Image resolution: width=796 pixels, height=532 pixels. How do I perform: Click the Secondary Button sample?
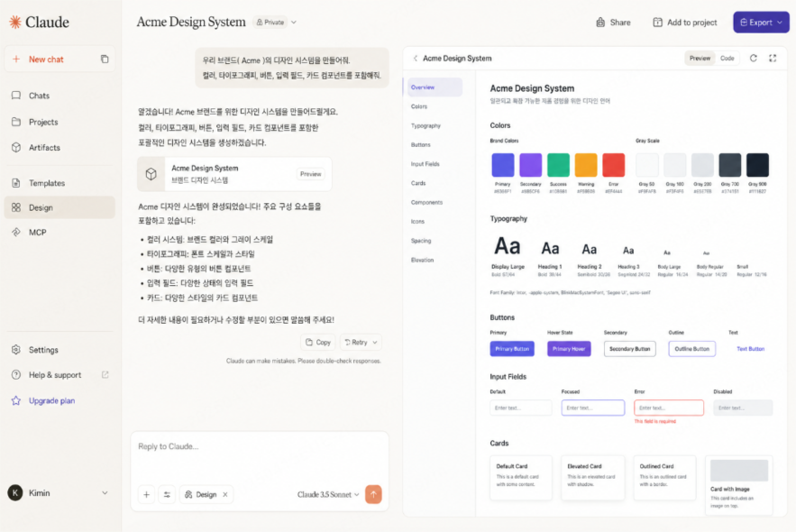click(x=629, y=349)
